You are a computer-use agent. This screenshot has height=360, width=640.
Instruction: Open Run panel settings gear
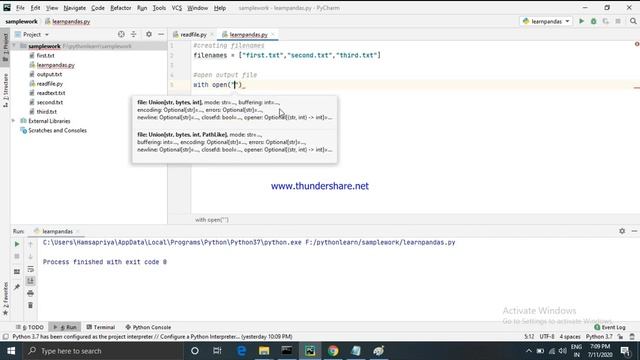(x=622, y=231)
